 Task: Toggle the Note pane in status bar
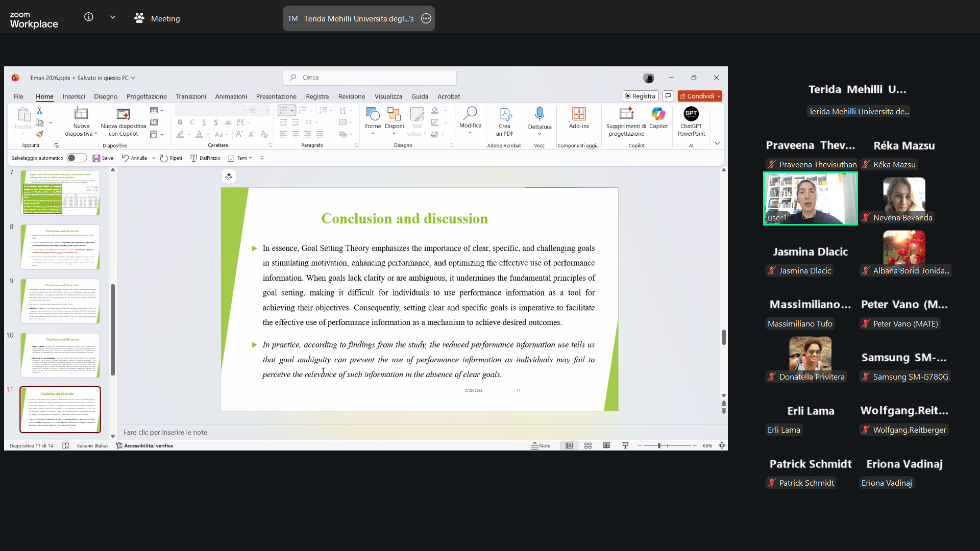click(541, 446)
